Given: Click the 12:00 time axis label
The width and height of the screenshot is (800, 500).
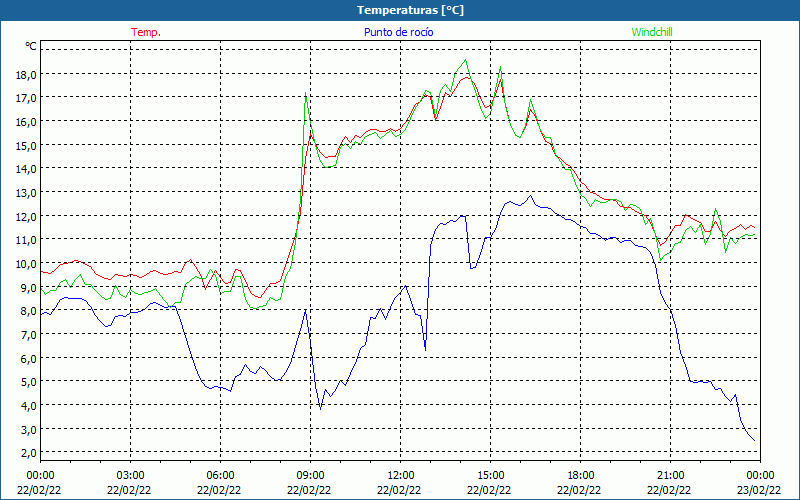Looking at the screenshot, I should coord(401,476).
